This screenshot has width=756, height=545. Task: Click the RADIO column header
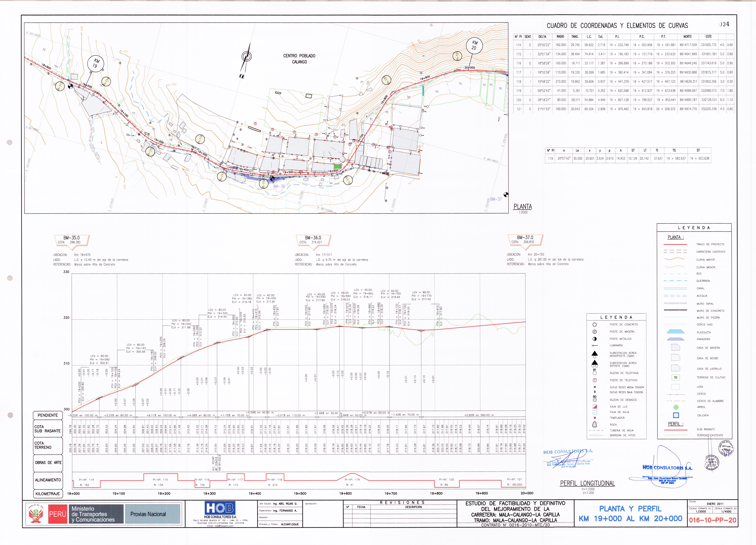point(560,37)
